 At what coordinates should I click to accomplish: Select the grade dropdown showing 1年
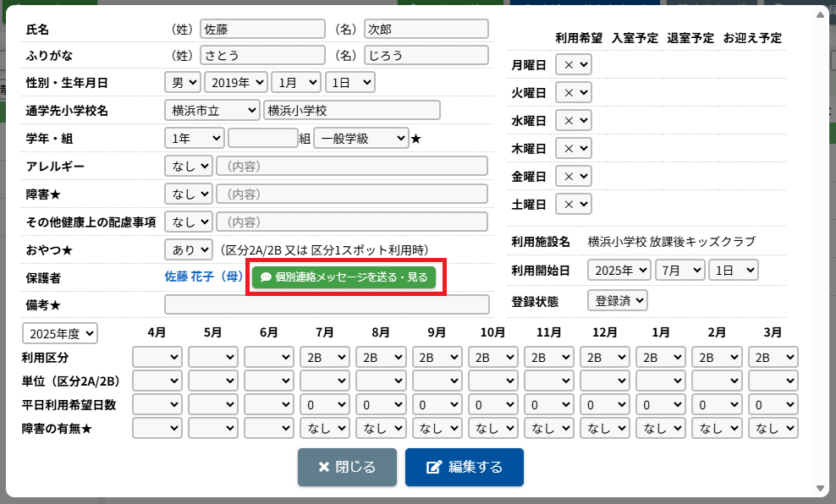point(195,139)
